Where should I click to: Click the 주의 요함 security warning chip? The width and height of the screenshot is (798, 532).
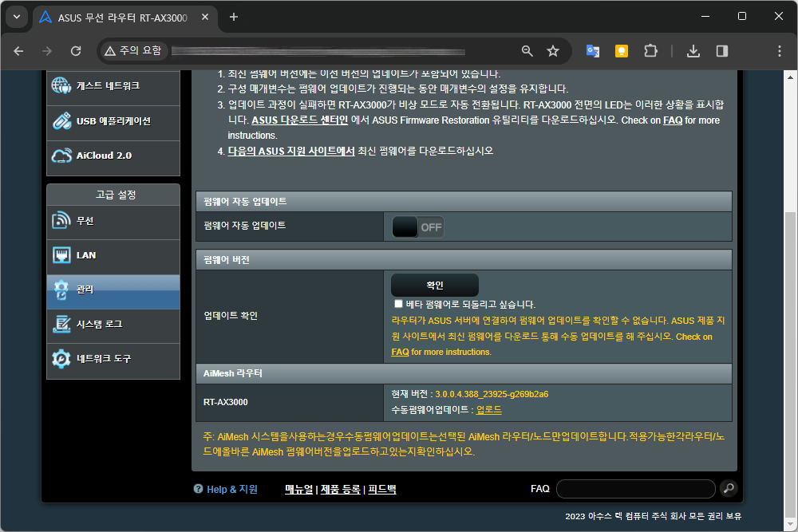point(133,51)
